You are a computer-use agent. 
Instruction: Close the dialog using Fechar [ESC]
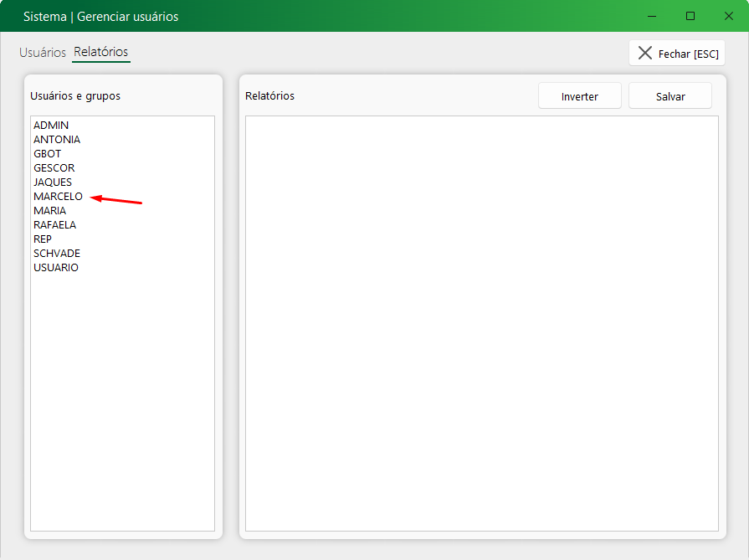click(x=677, y=54)
